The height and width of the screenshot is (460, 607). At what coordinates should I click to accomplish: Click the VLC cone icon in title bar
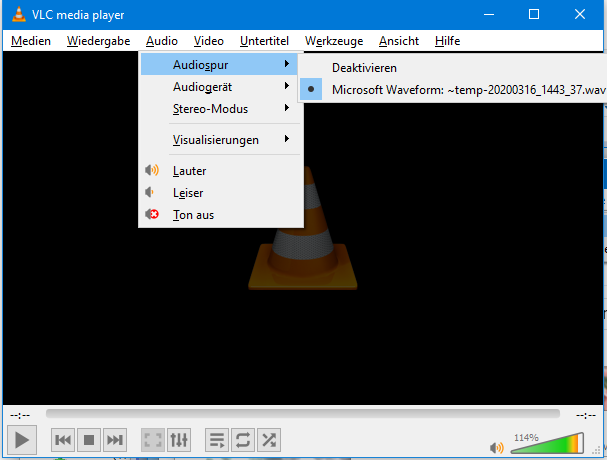coord(18,14)
